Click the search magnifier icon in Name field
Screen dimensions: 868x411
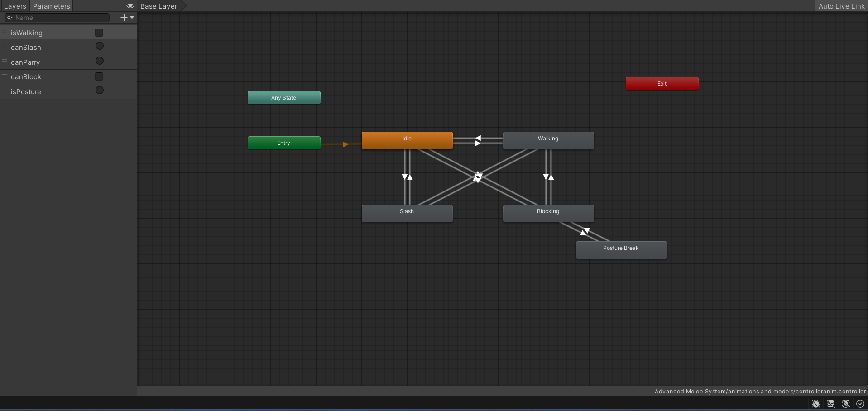[10, 18]
